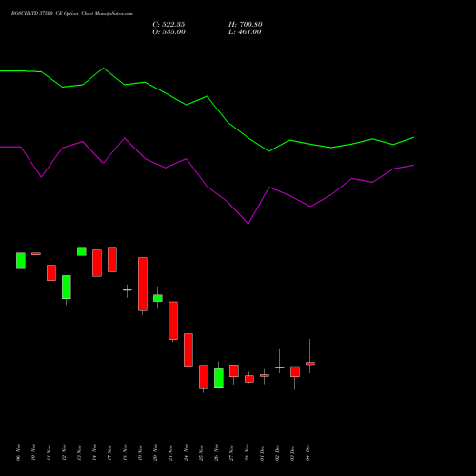The image size is (476, 476).
Task: Select the 06 Nov date label
Action: tap(18, 452)
